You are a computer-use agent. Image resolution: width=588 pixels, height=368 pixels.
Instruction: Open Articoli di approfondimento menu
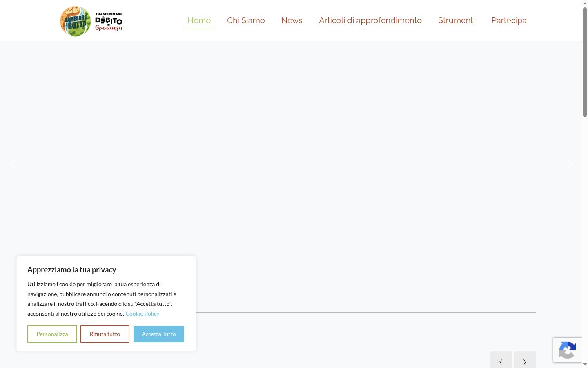point(370,20)
